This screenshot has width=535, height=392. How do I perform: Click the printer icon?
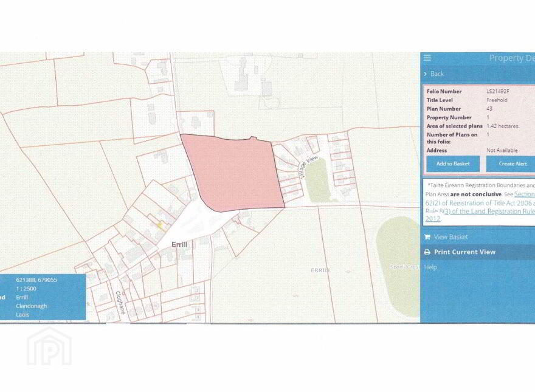(x=427, y=252)
